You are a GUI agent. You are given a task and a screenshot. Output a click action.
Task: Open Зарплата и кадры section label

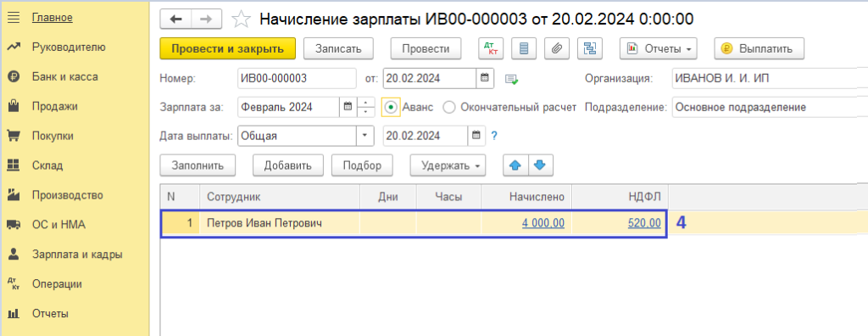click(x=77, y=255)
